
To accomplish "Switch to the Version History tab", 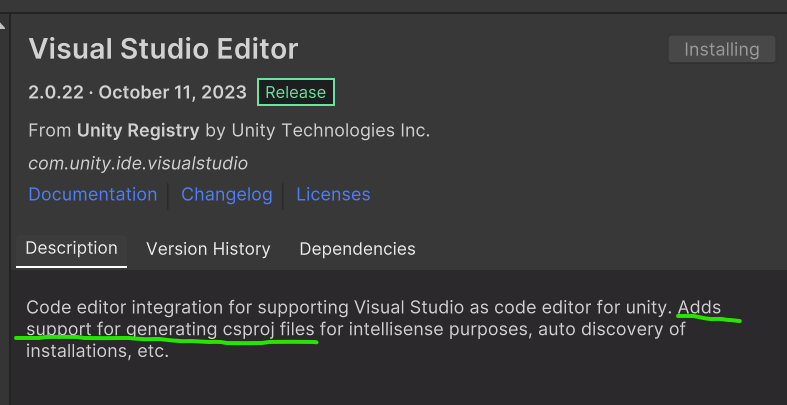I will coord(208,248).
